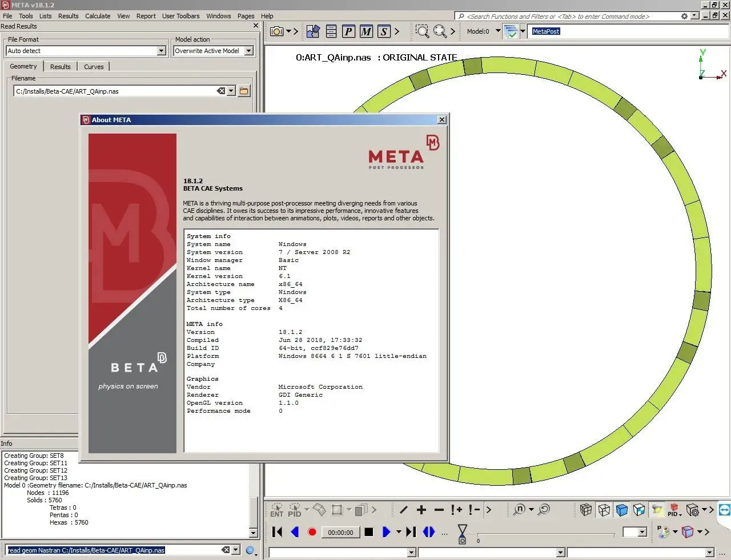731x560 pixels.
Task: Click the red record button
Action: 312,532
